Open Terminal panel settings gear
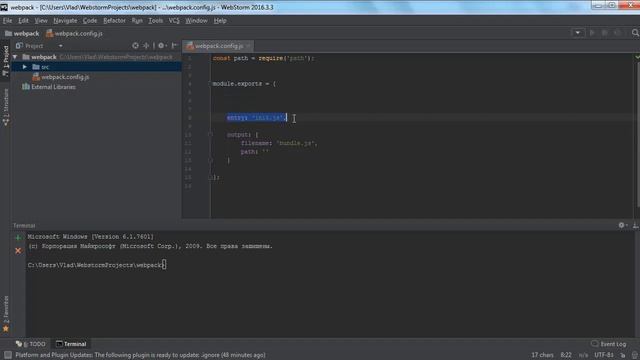This screenshot has width=640, height=360. [x=622, y=225]
